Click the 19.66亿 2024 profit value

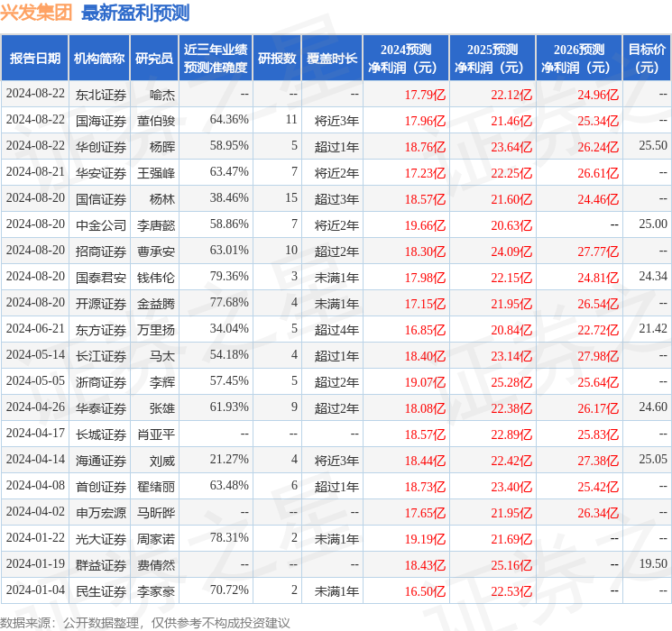[425, 225]
